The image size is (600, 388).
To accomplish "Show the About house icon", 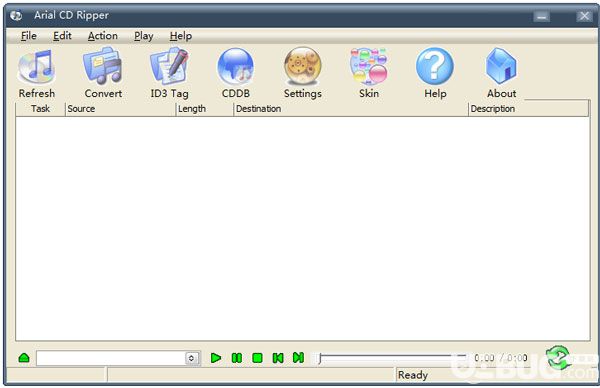I will (501, 66).
